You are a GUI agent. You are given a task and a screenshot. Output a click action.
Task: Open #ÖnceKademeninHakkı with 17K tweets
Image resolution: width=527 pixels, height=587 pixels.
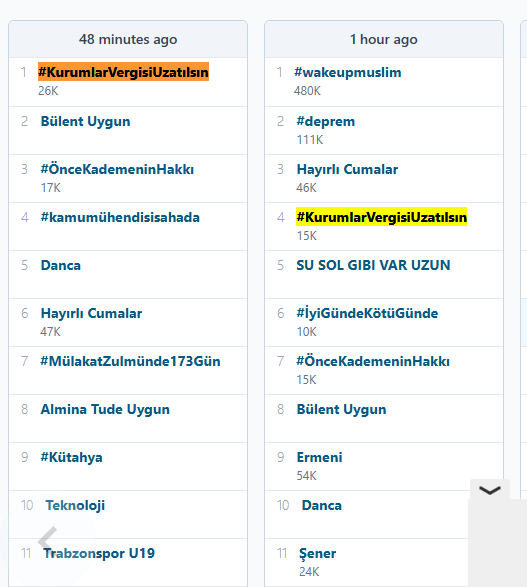[x=117, y=169]
